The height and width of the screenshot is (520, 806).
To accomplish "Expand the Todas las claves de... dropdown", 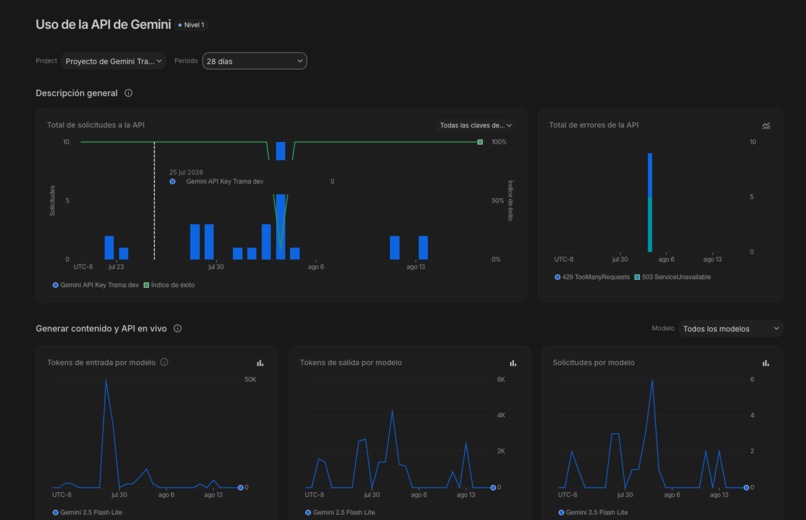I will pyautogui.click(x=475, y=125).
